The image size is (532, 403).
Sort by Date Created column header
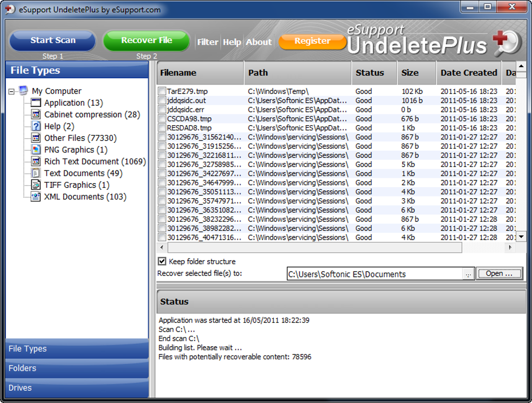[x=469, y=72]
